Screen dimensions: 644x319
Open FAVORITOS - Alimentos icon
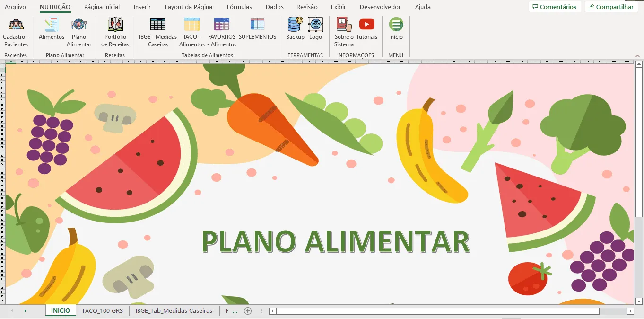222,32
